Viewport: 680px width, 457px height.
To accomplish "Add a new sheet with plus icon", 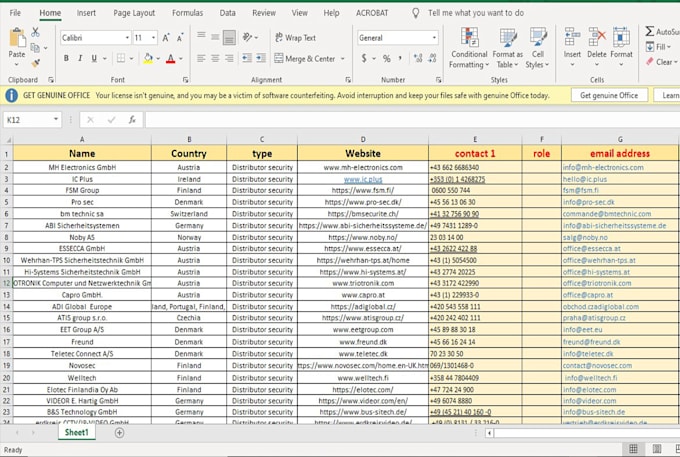I will [x=119, y=432].
